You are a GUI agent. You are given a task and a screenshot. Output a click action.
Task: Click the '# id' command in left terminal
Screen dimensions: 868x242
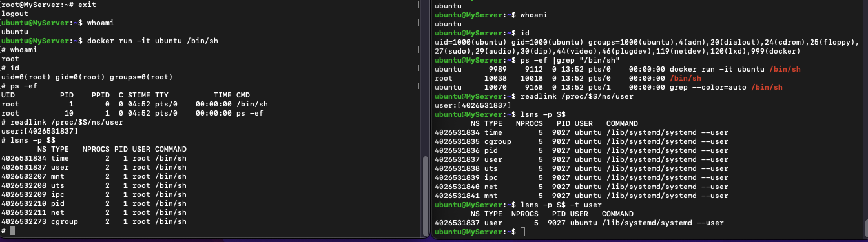[10, 68]
